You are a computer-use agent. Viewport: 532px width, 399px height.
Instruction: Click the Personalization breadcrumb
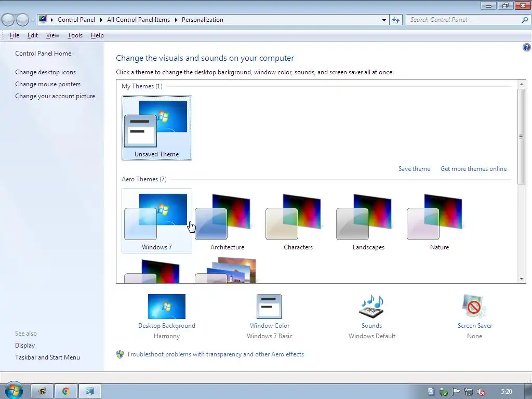[x=203, y=20]
